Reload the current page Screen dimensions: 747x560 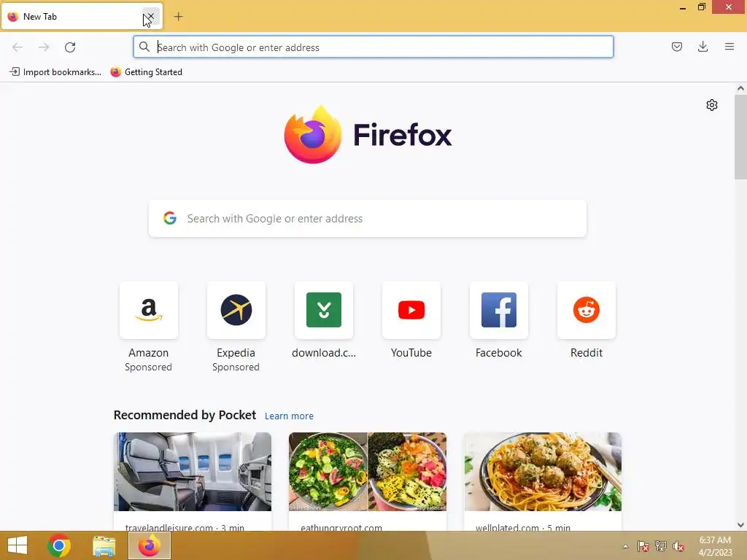(x=70, y=47)
